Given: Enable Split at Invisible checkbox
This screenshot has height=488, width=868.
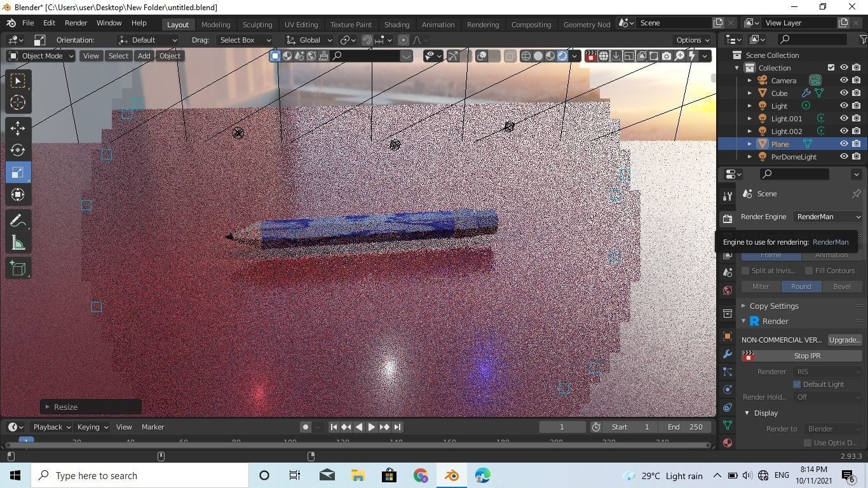Looking at the screenshot, I should point(745,271).
